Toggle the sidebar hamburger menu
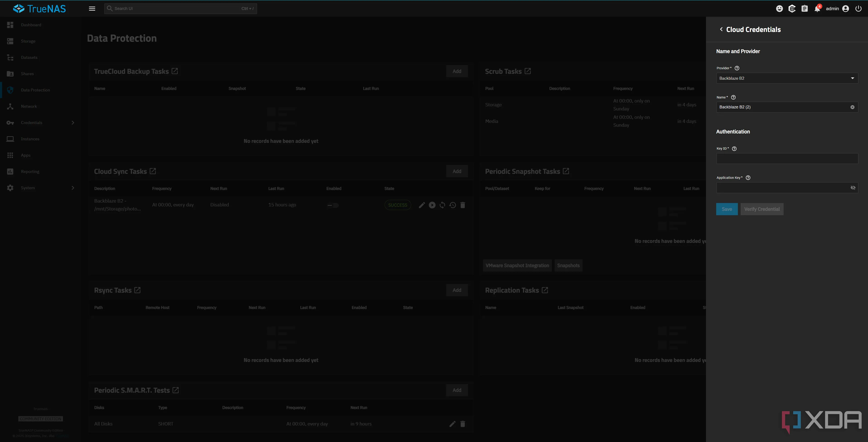Viewport: 868px width, 442px height. 92,9
